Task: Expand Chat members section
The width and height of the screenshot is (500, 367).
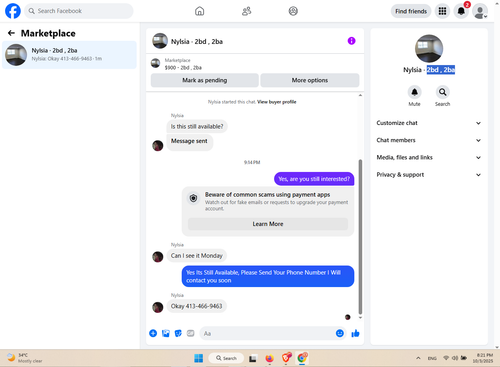Action: pyautogui.click(x=429, y=140)
